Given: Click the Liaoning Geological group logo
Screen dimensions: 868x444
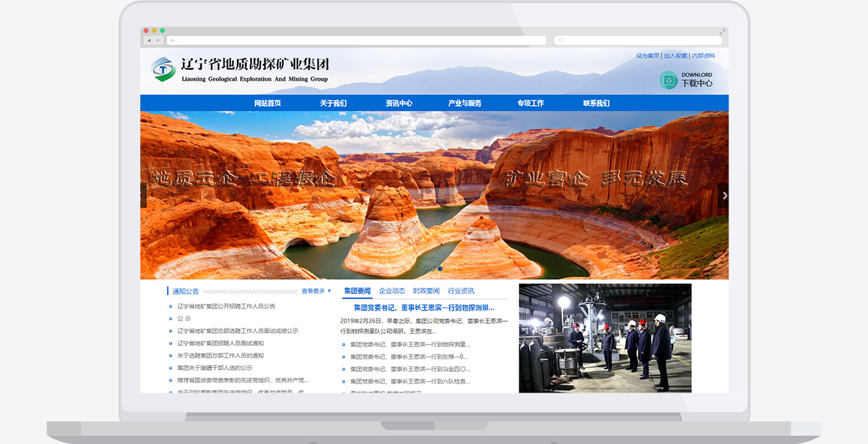Looking at the screenshot, I should point(163,69).
